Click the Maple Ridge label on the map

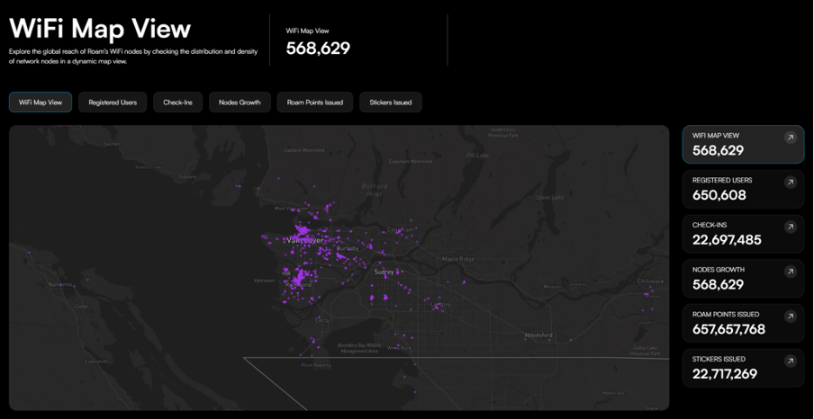[x=458, y=259]
